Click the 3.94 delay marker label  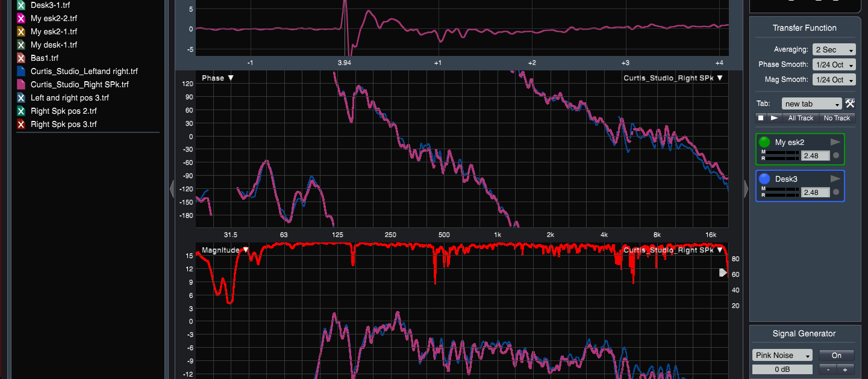(345, 63)
